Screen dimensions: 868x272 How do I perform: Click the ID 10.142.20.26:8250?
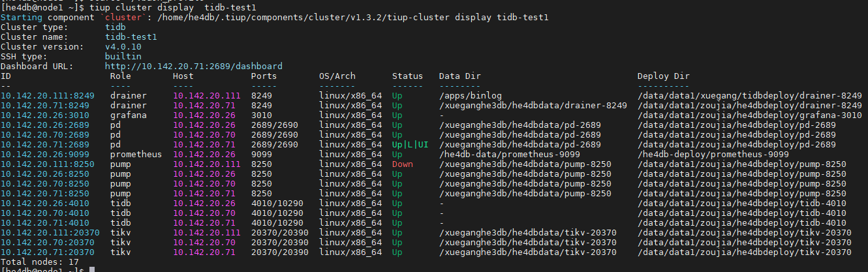pos(45,174)
